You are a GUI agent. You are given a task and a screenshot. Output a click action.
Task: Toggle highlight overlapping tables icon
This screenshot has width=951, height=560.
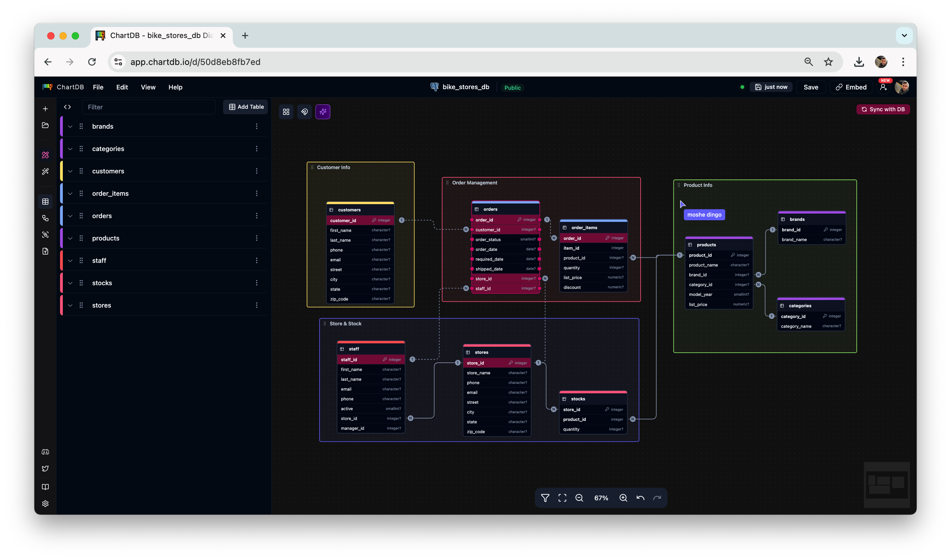304,112
